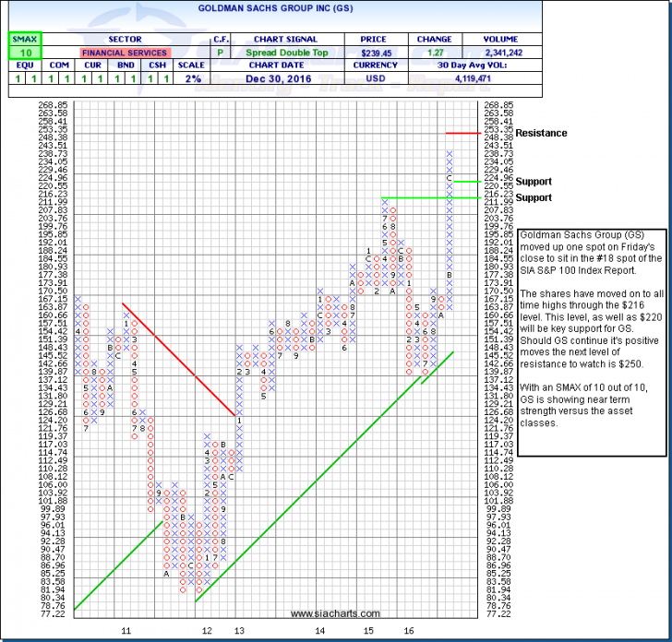Click the upper Support label near 224.96

[x=534, y=182]
